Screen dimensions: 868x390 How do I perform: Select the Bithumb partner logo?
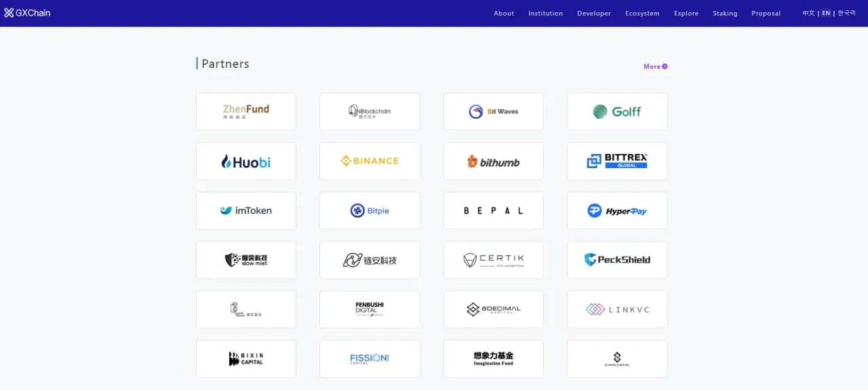(494, 161)
